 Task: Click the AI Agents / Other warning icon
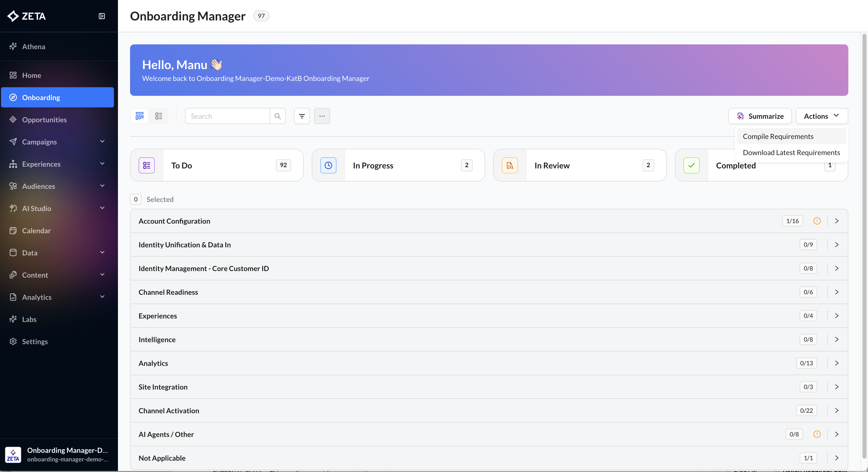pyautogui.click(x=817, y=434)
